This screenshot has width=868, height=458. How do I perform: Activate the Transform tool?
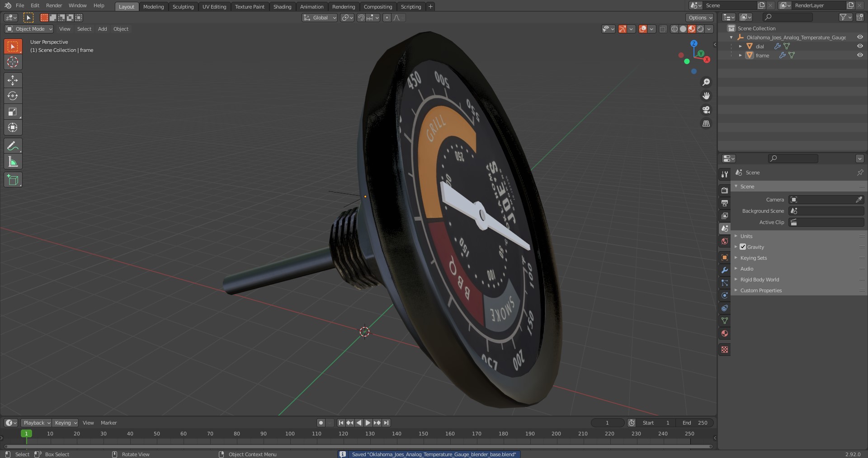(13, 127)
